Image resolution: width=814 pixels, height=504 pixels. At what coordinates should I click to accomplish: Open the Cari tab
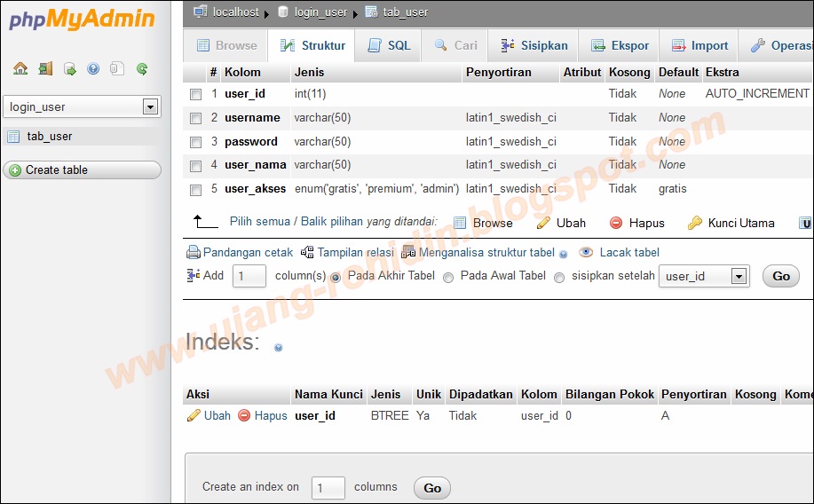coord(455,45)
